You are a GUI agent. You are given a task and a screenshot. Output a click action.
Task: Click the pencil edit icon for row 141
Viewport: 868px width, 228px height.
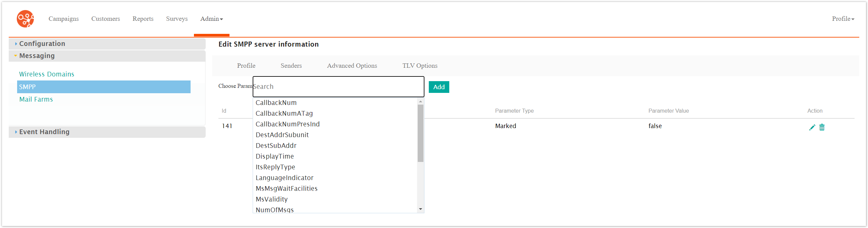pyautogui.click(x=812, y=127)
